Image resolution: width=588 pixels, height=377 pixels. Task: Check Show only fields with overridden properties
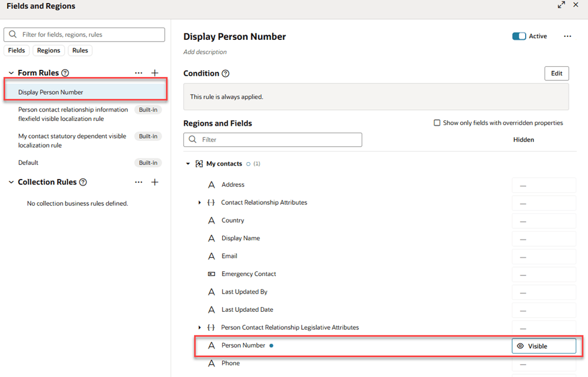click(437, 123)
